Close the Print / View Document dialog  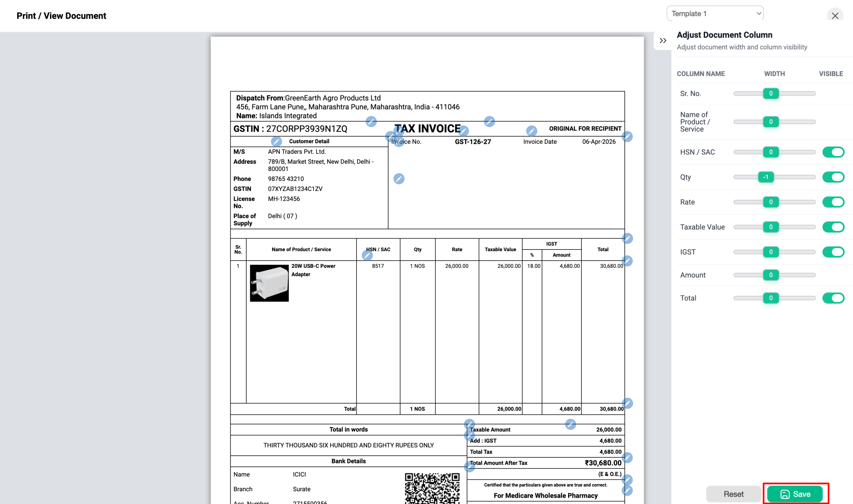[x=835, y=16]
